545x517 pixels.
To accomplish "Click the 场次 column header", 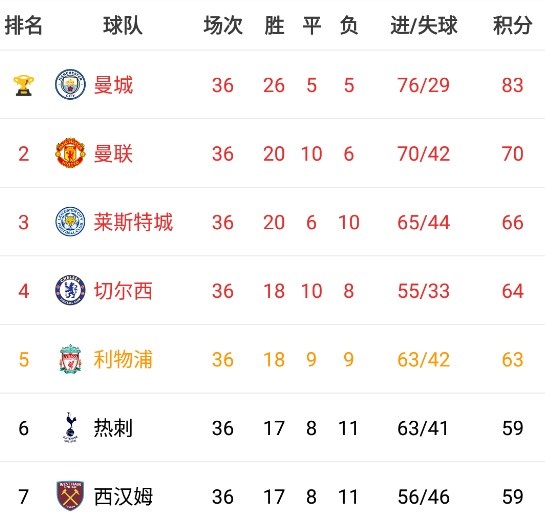I will click(x=223, y=25).
